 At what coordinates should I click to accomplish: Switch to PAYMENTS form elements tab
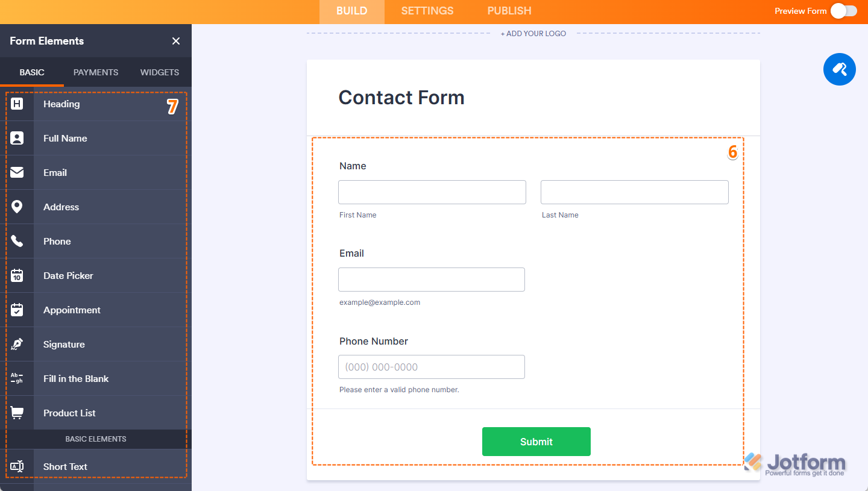click(96, 72)
